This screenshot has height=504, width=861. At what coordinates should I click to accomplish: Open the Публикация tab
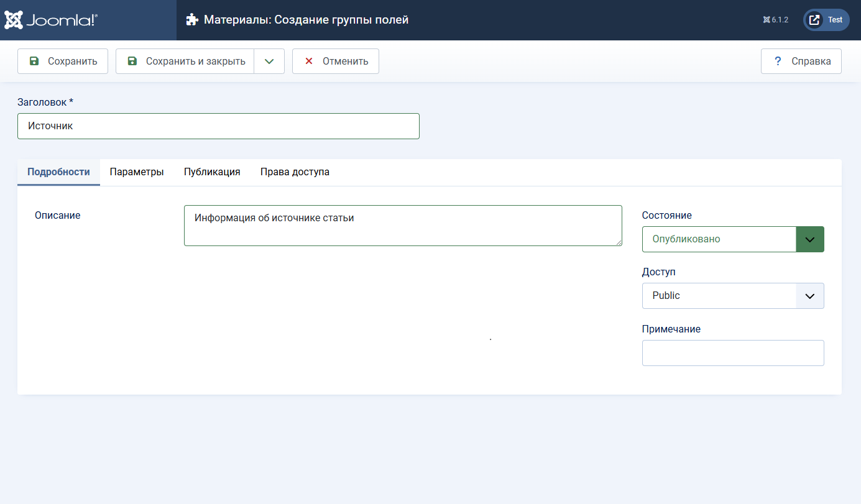click(x=212, y=172)
